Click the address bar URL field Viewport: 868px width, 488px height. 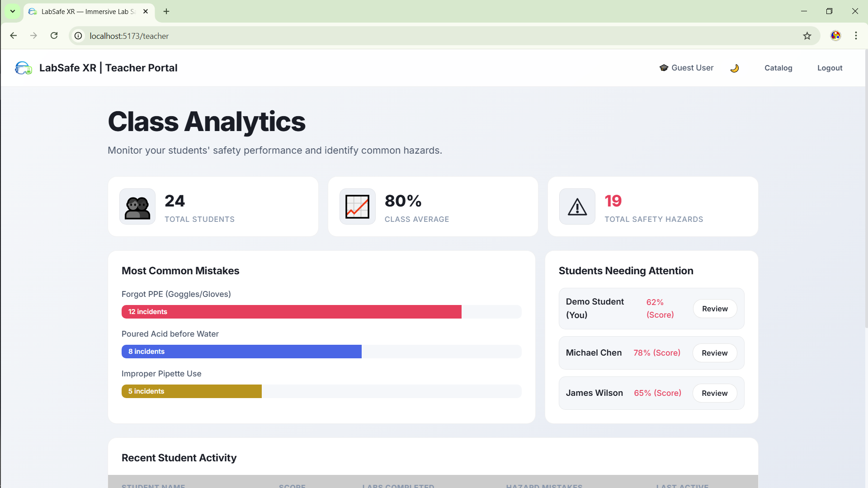(x=407, y=36)
